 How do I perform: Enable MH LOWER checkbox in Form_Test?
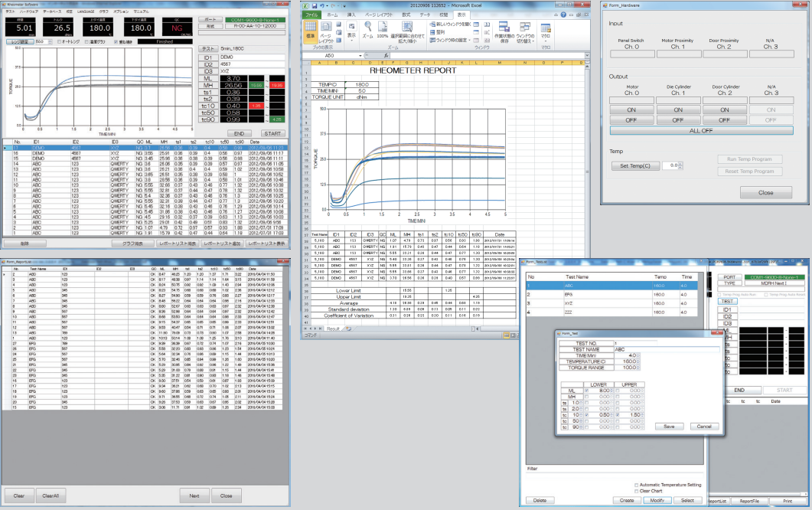(x=587, y=397)
